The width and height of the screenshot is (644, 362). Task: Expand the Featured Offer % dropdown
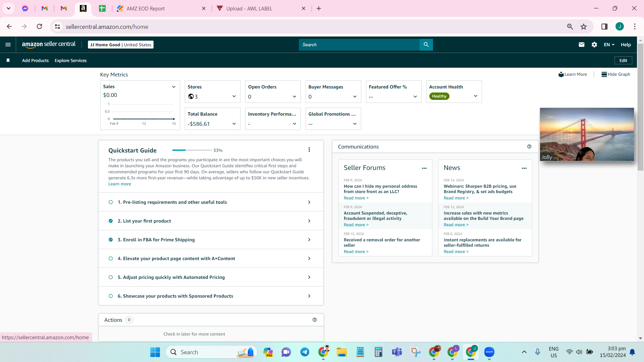415,97
